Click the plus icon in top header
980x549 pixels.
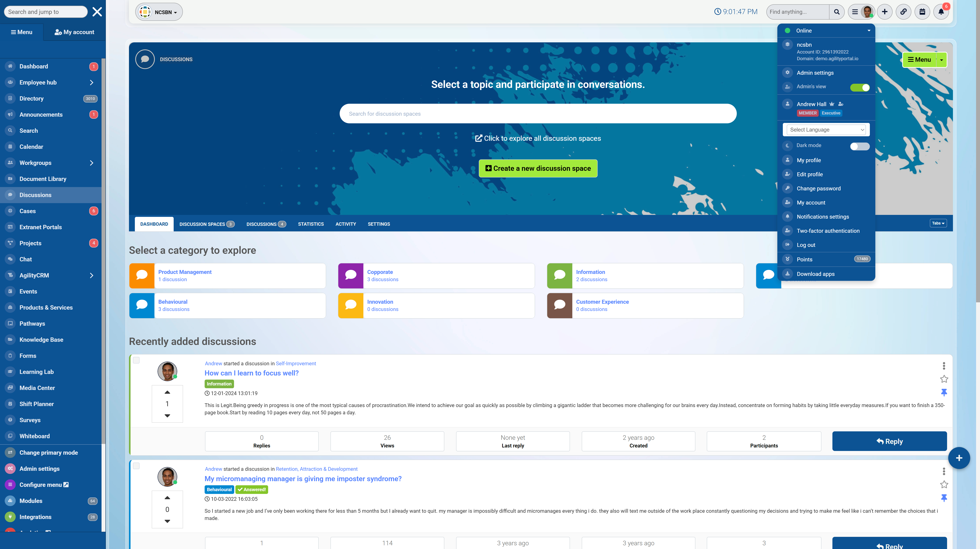pyautogui.click(x=885, y=12)
